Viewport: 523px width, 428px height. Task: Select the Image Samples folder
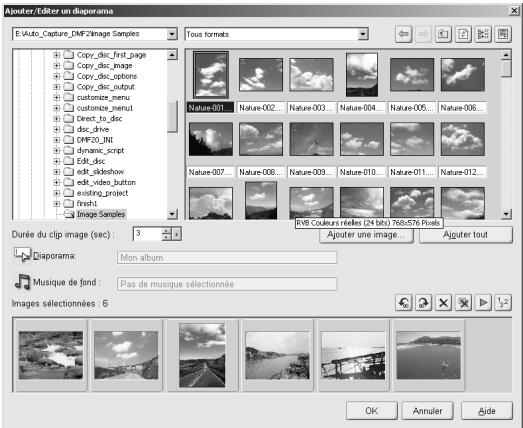[x=101, y=214]
